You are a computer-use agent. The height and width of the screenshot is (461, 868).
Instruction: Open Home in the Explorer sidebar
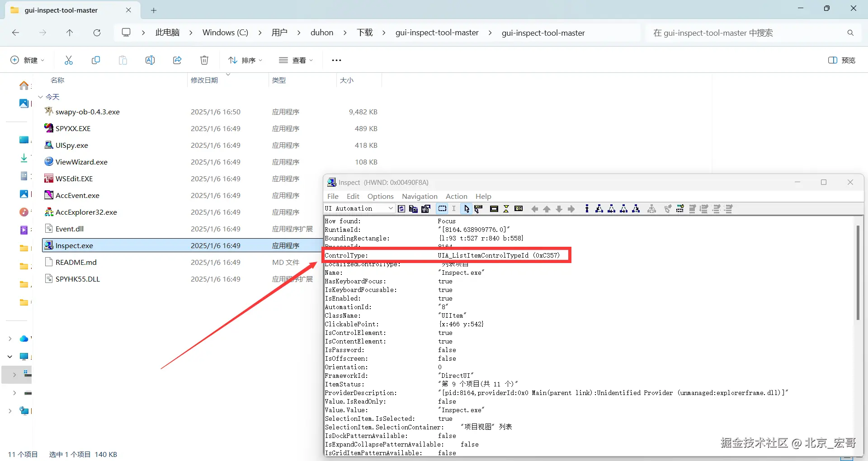[24, 85]
